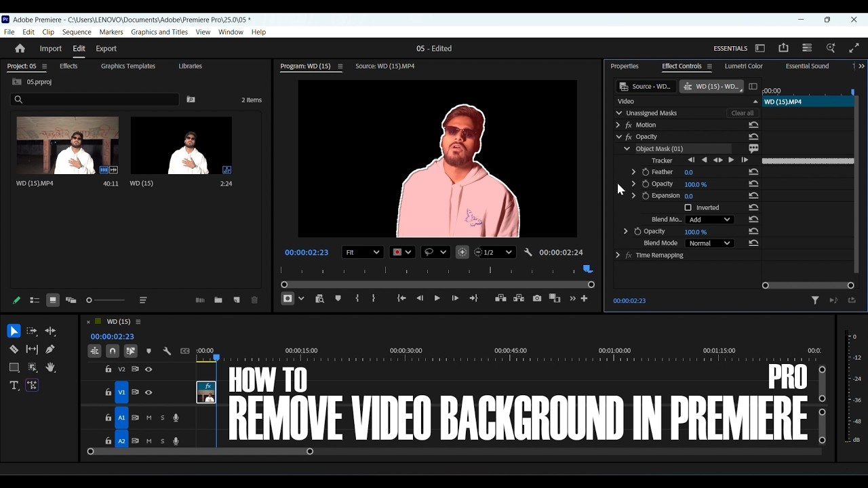868x488 pixels.
Task: Click the Quick Export share icon
Action: [x=783, y=48]
